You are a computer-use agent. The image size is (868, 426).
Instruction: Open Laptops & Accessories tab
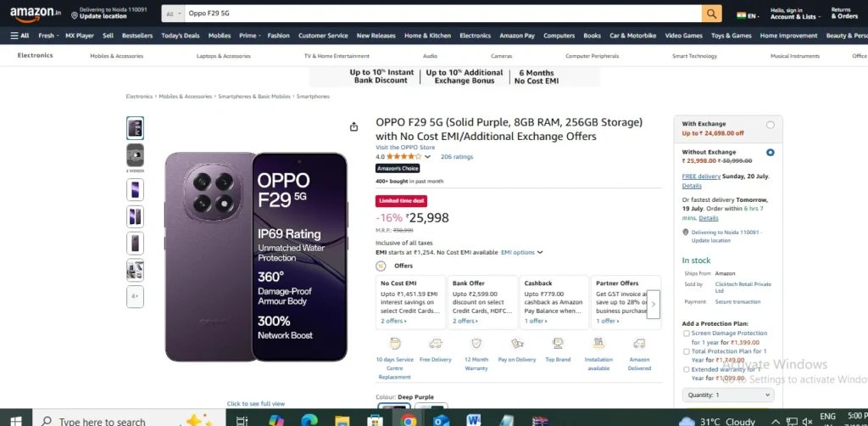pos(224,56)
